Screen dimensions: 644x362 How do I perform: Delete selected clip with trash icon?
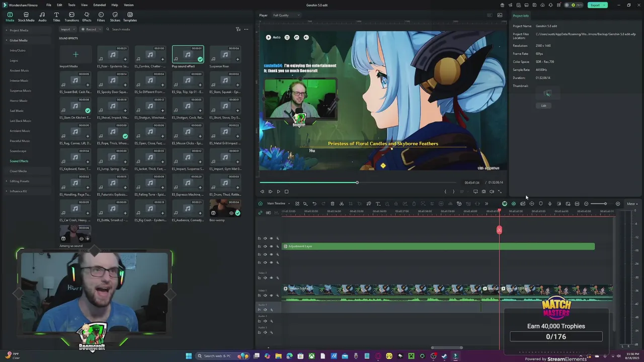[x=332, y=204]
